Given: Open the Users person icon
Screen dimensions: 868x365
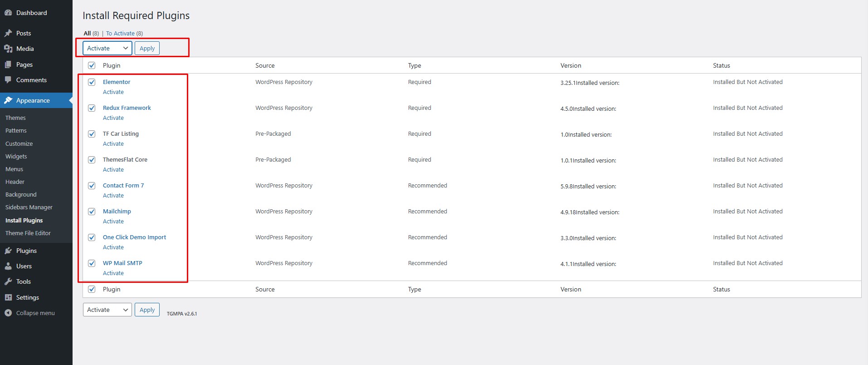Looking at the screenshot, I should [8, 266].
